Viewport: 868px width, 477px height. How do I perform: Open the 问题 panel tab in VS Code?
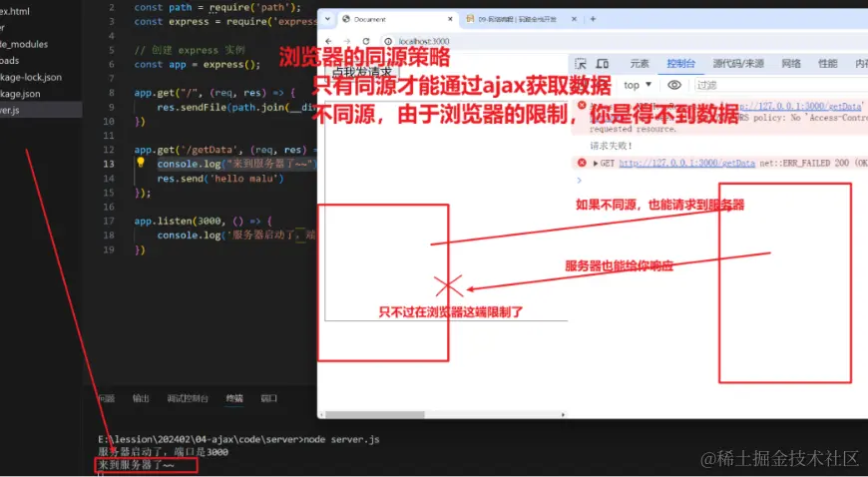coord(107,398)
